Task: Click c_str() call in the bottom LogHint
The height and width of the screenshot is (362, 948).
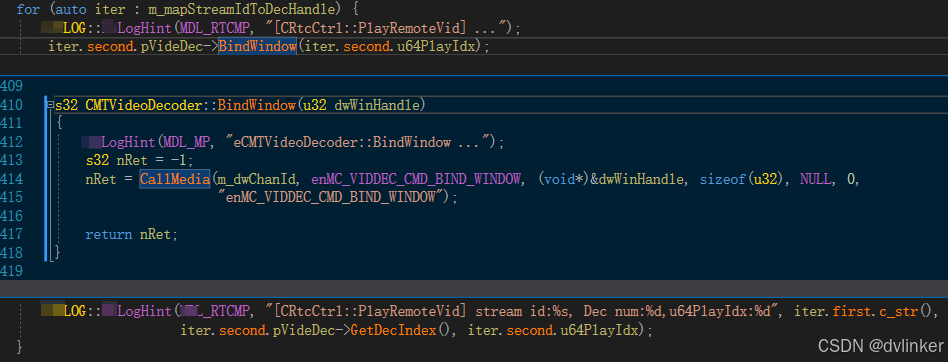Action: pyautogui.click(x=906, y=311)
